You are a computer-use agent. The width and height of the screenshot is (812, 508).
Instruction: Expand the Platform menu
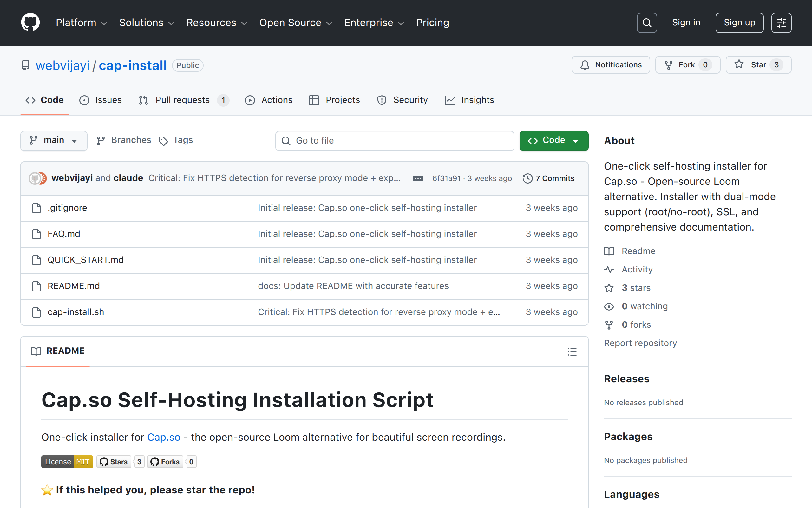point(82,23)
